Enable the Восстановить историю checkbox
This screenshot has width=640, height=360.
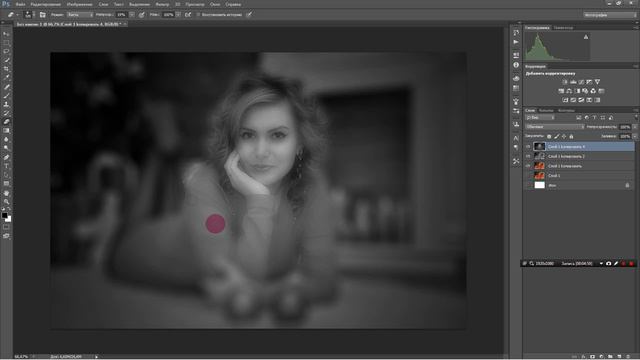[x=198, y=15]
